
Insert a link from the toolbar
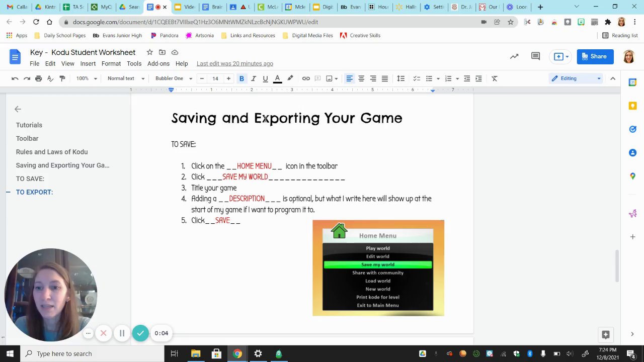pos(306,78)
